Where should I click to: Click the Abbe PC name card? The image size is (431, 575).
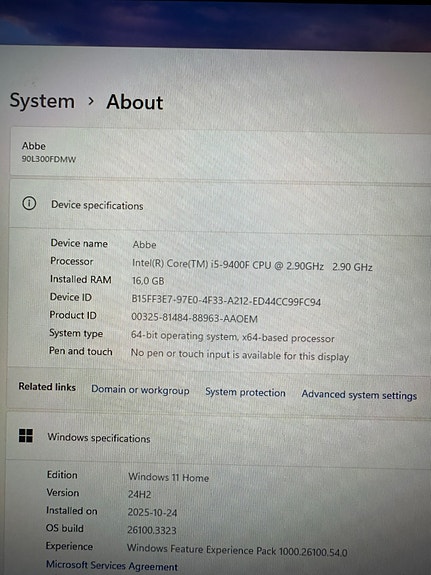(220, 152)
